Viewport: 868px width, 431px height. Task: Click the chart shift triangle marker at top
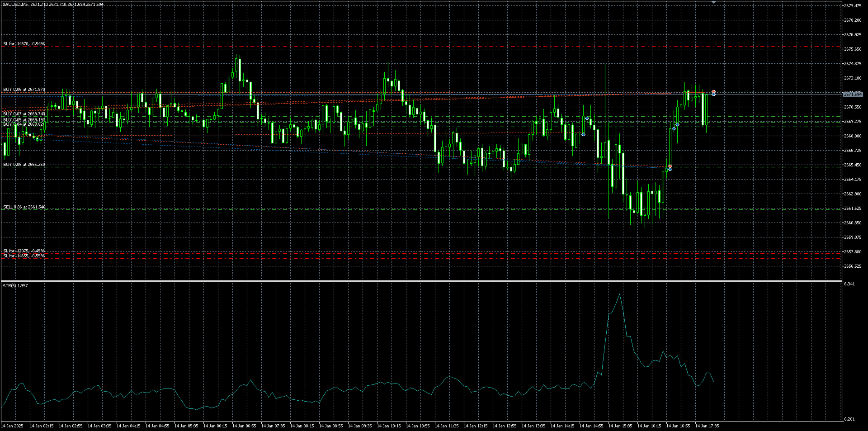click(713, 3)
